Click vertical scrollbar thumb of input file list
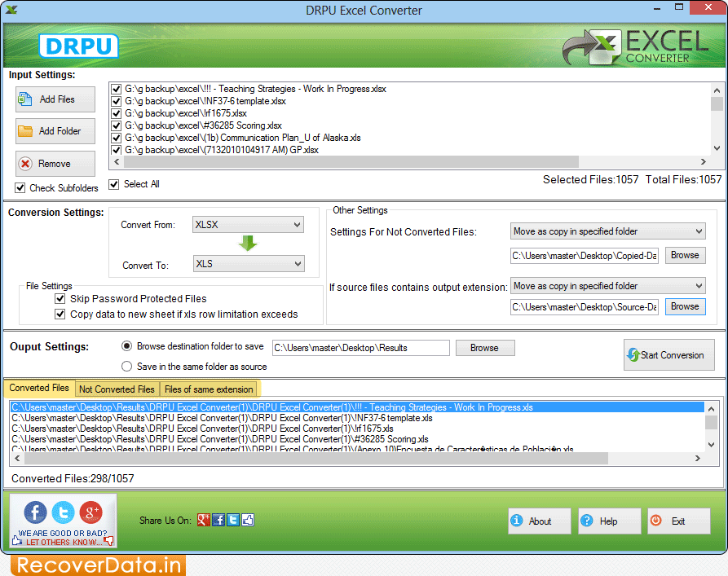Screen dimensions: 728x576 [717, 104]
